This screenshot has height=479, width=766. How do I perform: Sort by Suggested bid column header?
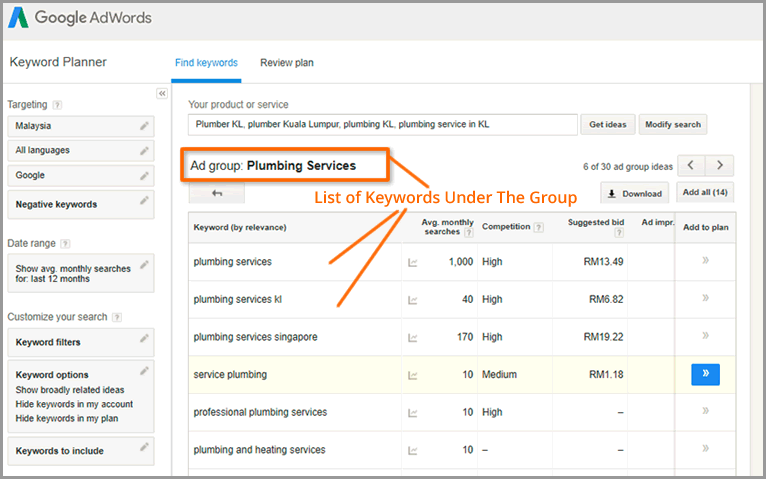click(x=596, y=223)
